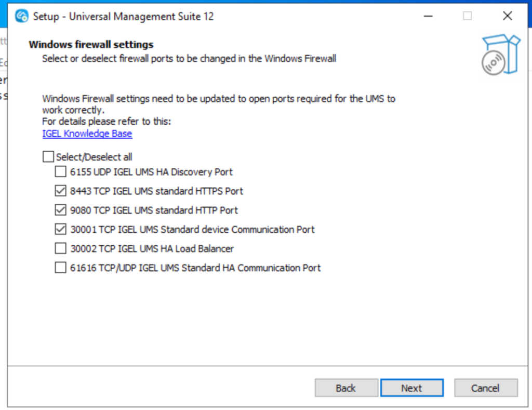Go Back to the previous setup page
Image resolution: width=532 pixels, height=410 pixels.
[x=346, y=388]
